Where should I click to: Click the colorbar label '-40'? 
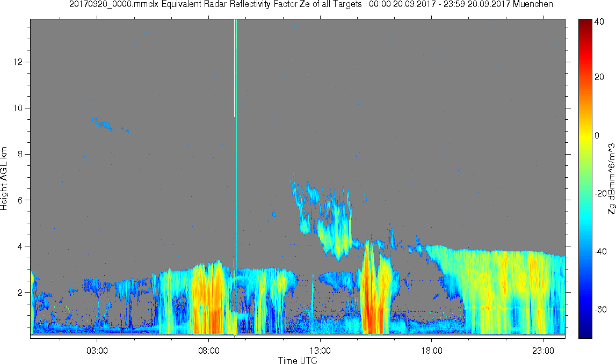pyautogui.click(x=599, y=252)
